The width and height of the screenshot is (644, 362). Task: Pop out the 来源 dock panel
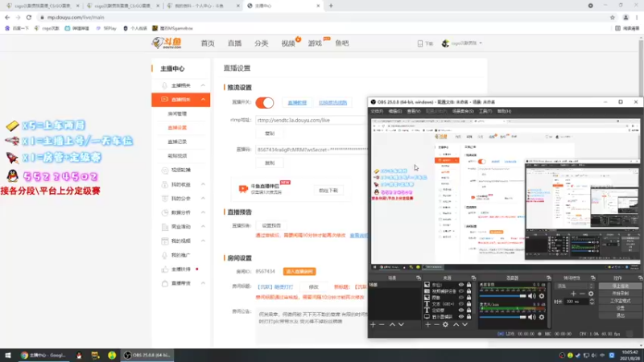pos(473,278)
